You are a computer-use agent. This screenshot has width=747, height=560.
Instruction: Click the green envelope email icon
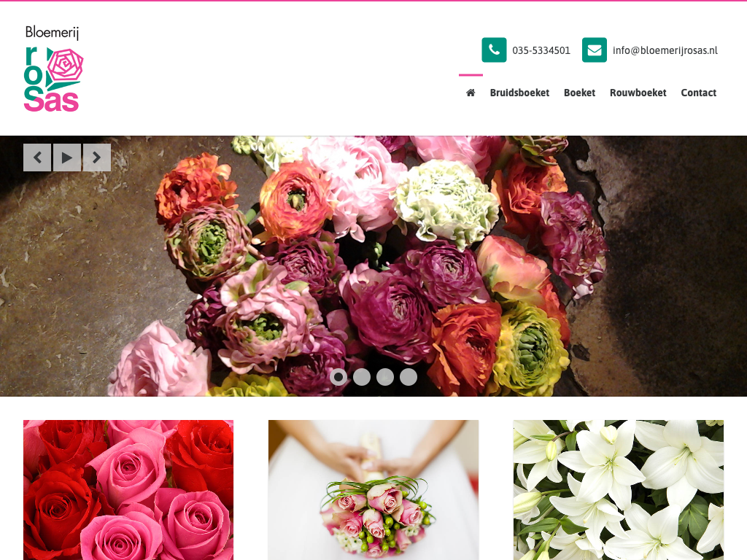(x=594, y=50)
